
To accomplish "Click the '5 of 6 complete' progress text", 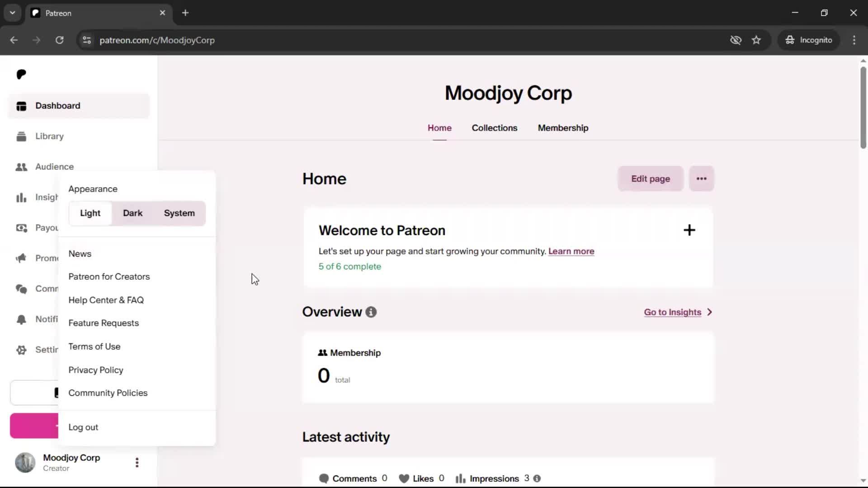I will tap(350, 267).
